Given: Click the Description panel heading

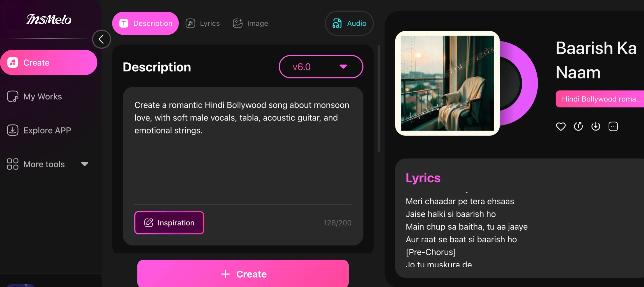Looking at the screenshot, I should [157, 67].
